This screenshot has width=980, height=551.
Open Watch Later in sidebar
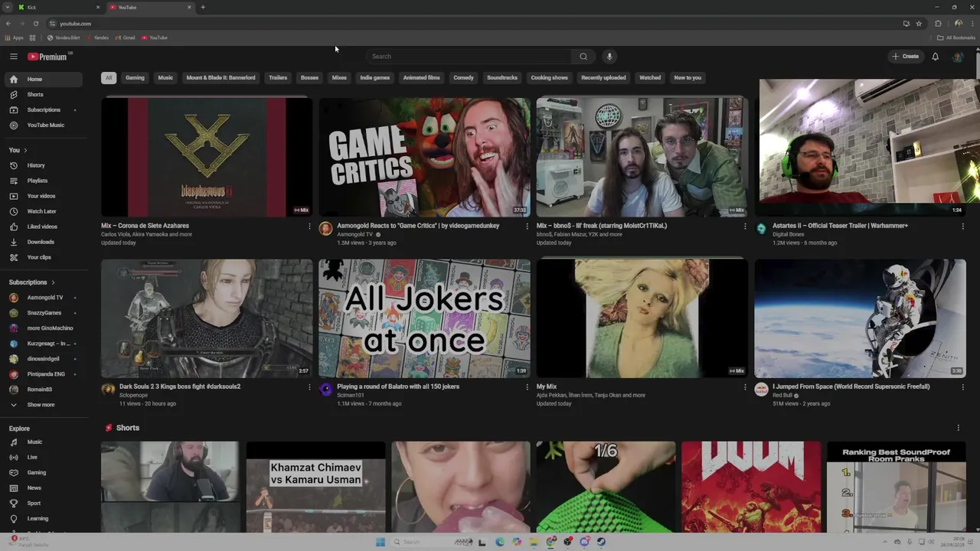pos(43,211)
